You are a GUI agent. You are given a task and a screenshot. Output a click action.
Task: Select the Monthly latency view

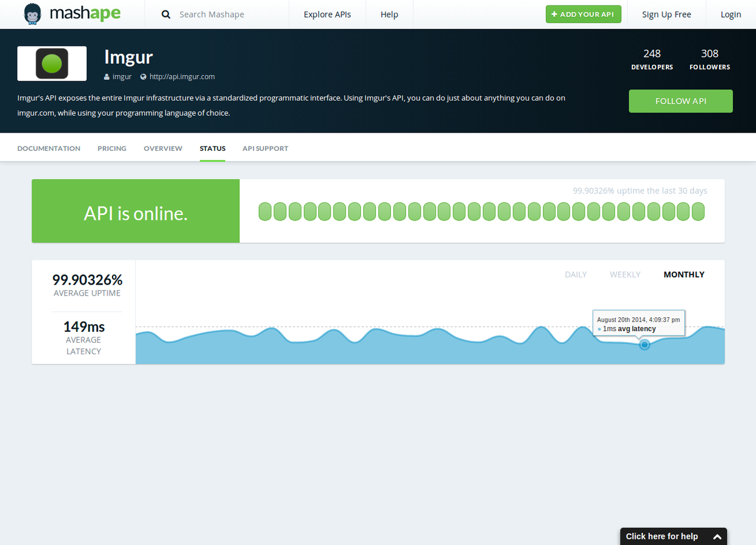(x=684, y=274)
